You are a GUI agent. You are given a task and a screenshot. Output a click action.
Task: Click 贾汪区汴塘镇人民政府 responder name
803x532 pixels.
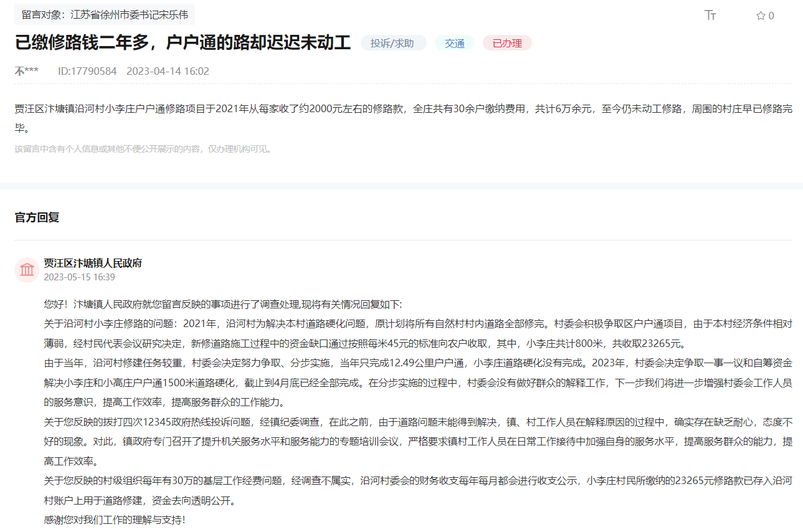click(93, 264)
